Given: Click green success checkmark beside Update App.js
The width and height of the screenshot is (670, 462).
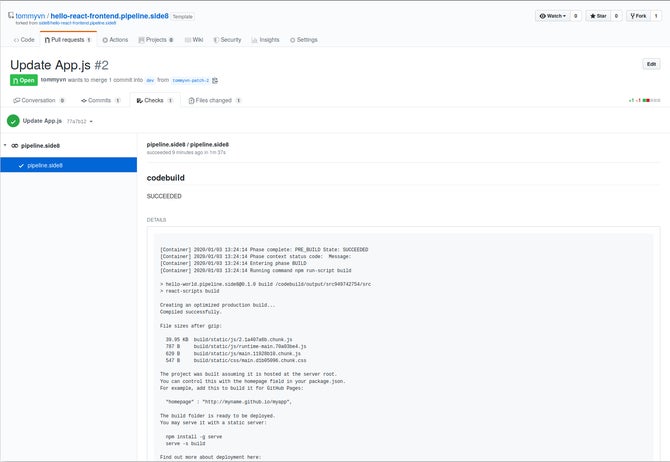Looking at the screenshot, I should point(13,121).
